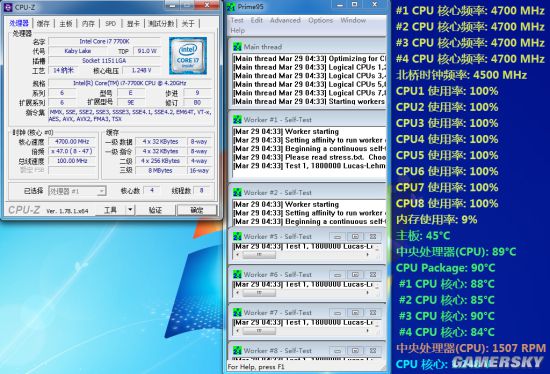Image resolution: width=550 pixels, height=374 pixels.
Task: Click the 'For Help, press F1' status bar text
Action: click(256, 367)
